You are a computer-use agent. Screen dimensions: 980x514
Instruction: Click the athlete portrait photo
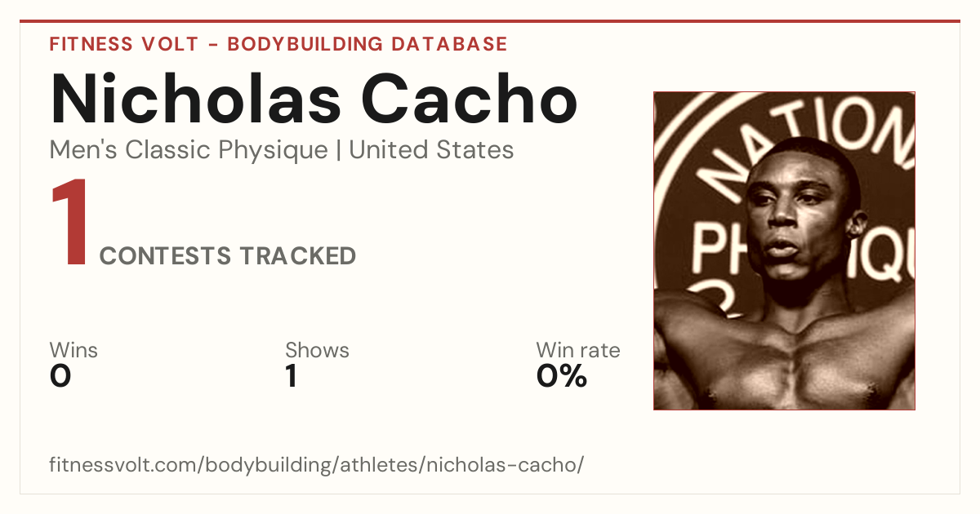click(x=784, y=250)
